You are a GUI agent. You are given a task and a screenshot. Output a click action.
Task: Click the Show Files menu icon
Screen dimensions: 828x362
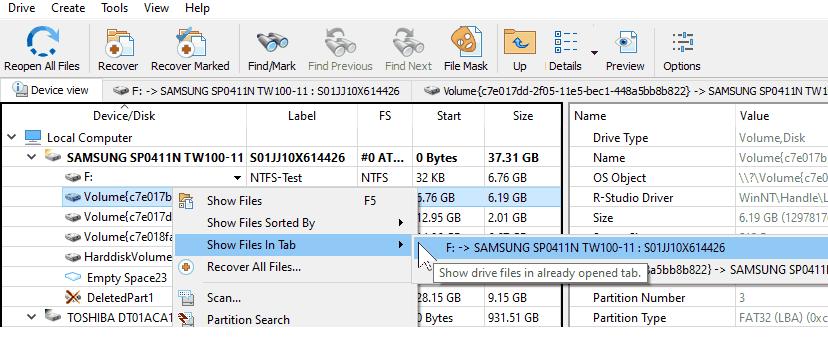coord(186,201)
